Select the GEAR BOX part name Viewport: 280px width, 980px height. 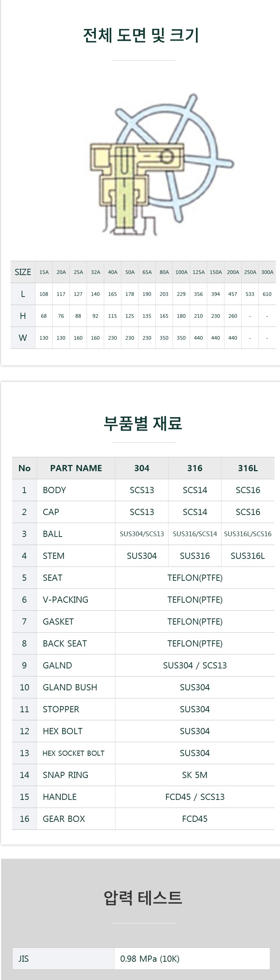click(x=64, y=819)
